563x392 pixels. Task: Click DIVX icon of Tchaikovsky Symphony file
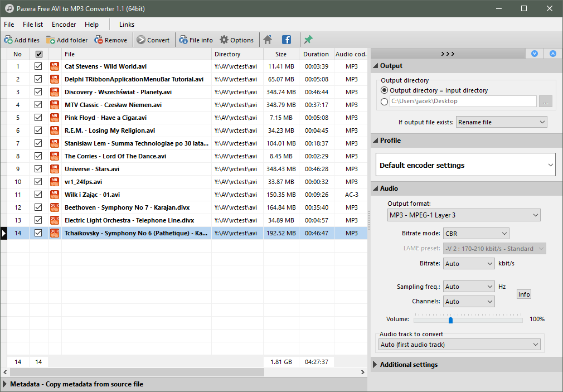click(55, 233)
